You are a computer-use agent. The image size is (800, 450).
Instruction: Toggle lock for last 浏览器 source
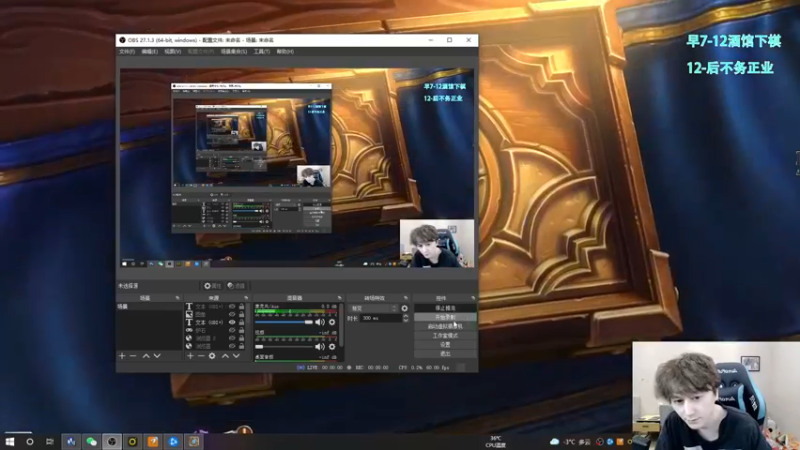[242, 346]
